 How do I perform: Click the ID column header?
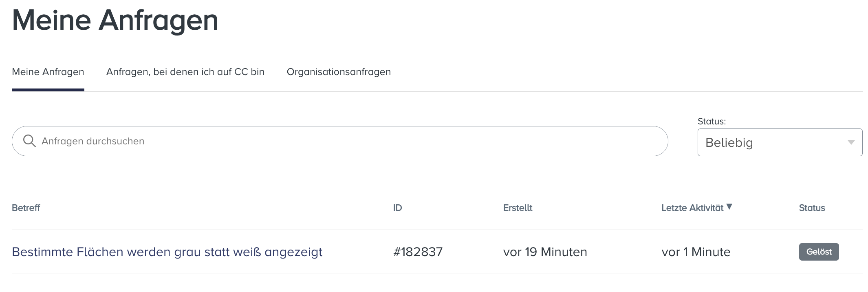397,208
